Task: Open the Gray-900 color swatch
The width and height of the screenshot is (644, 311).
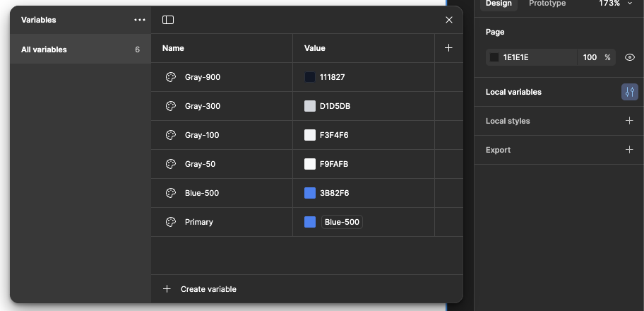Action: [x=310, y=77]
